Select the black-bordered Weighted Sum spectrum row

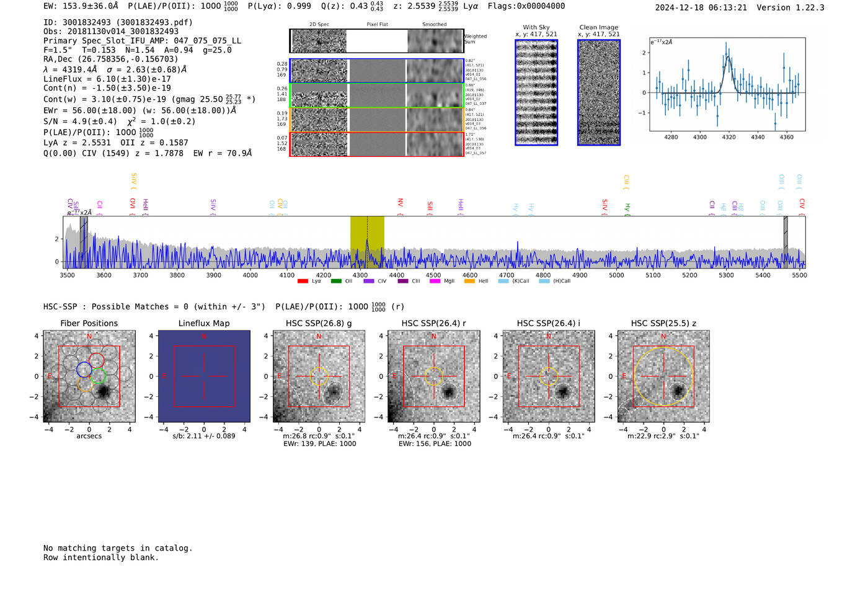point(377,41)
